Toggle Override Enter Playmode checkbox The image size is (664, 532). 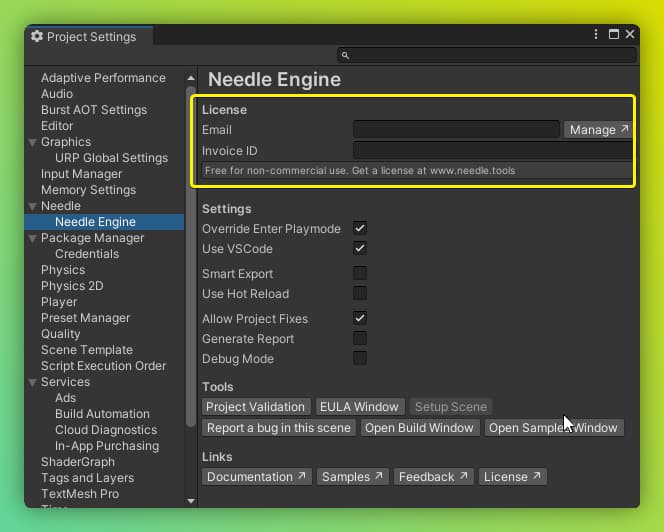360,228
